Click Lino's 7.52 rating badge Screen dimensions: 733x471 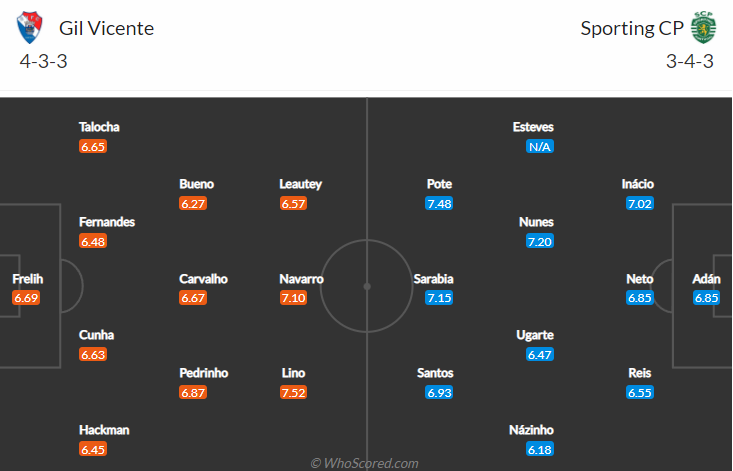coord(294,392)
